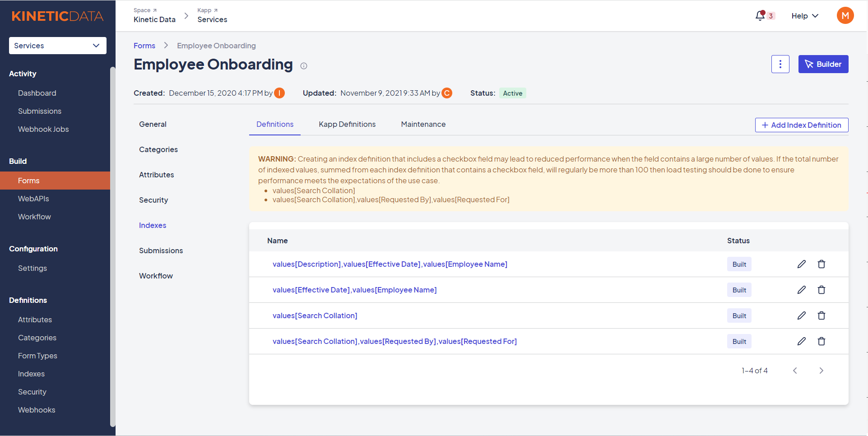Delete the Search Collation, Requested By, Requested For index
This screenshot has height=436, width=868.
(x=822, y=341)
